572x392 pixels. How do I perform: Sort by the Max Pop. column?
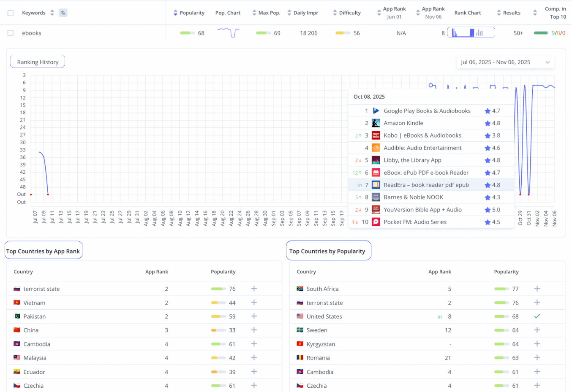click(x=254, y=13)
